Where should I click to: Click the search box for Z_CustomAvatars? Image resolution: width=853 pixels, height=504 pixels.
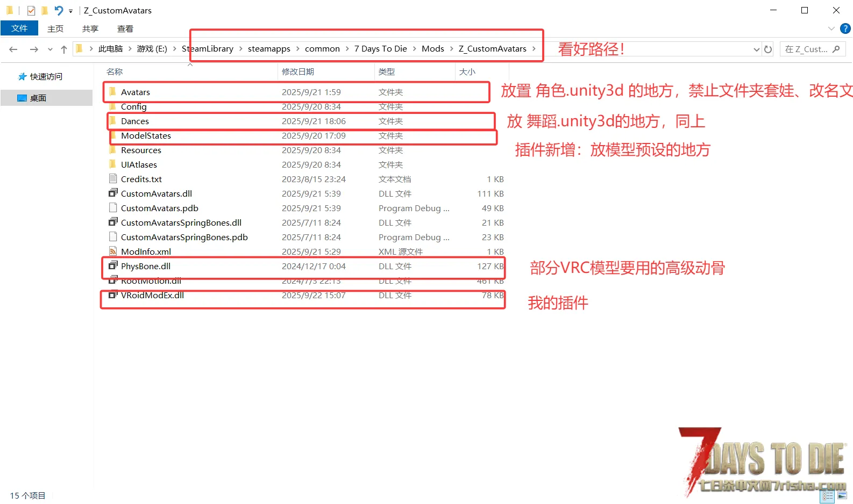(x=807, y=49)
